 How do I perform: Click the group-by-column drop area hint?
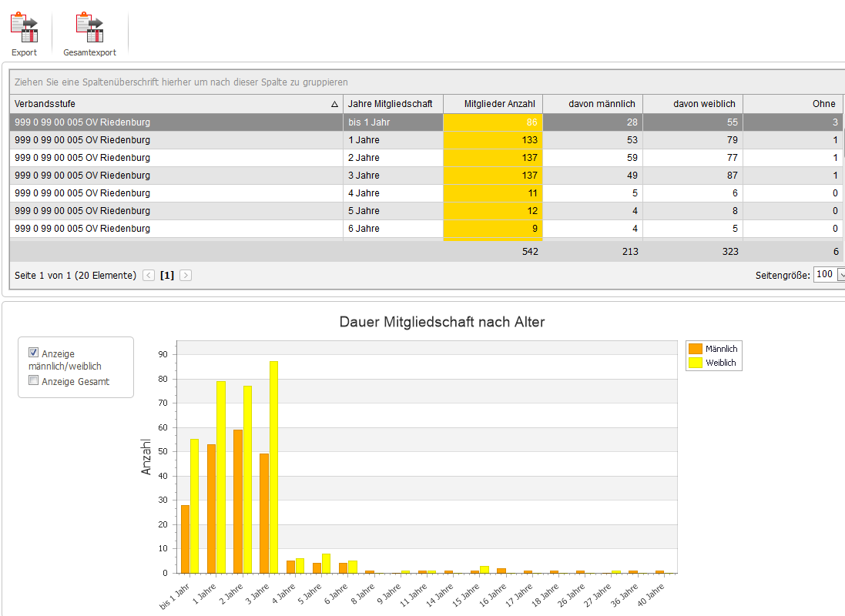tap(181, 82)
